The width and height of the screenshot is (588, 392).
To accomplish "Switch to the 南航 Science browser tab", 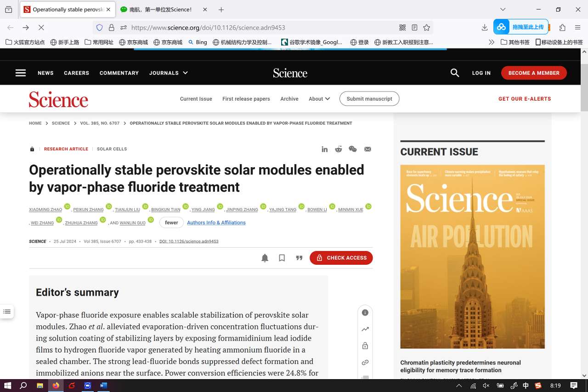I will (x=161, y=9).
